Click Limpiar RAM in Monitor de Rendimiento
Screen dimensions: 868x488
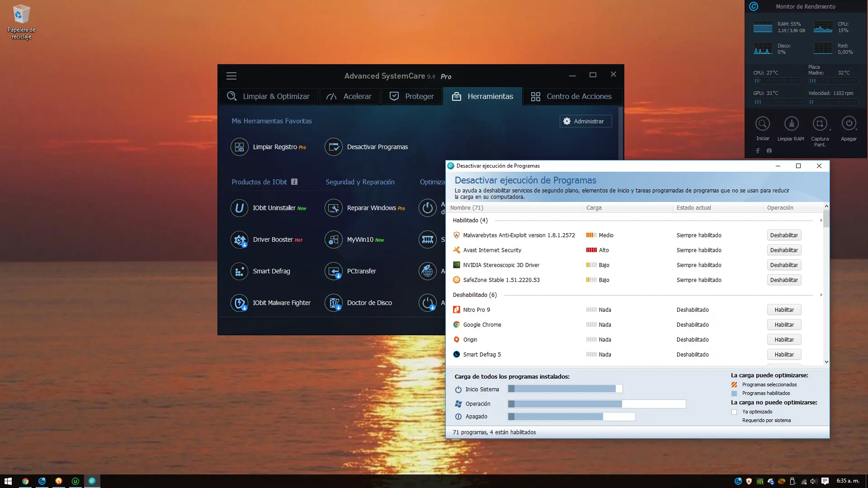791,127
